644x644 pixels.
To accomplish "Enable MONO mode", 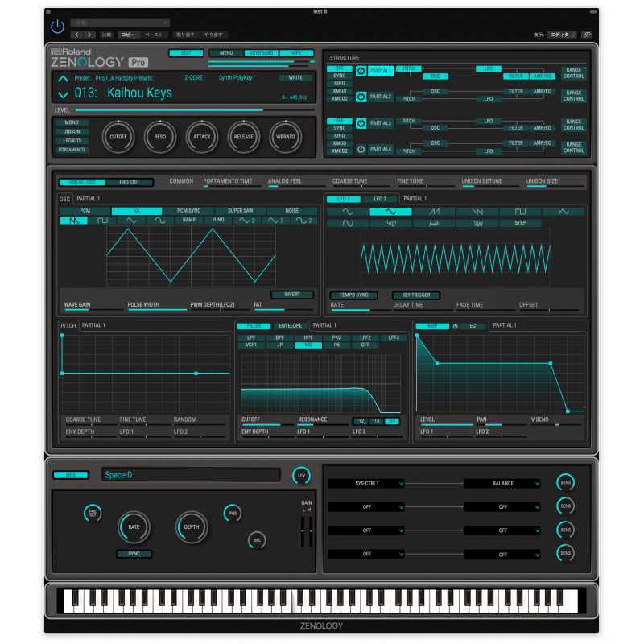I will point(72,122).
